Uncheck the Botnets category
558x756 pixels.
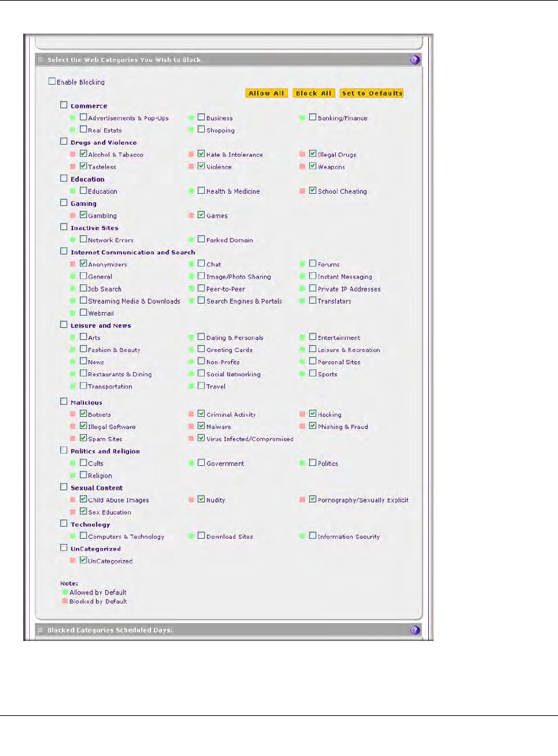(83, 414)
